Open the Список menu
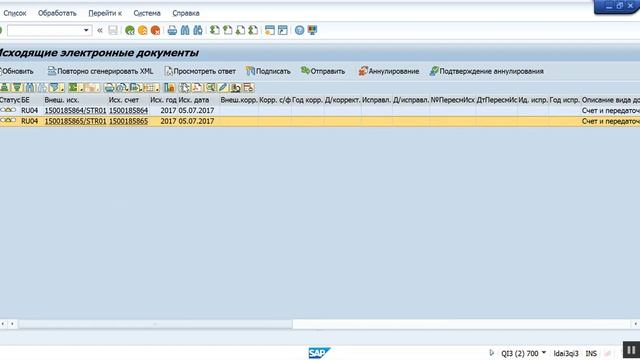 15,13
